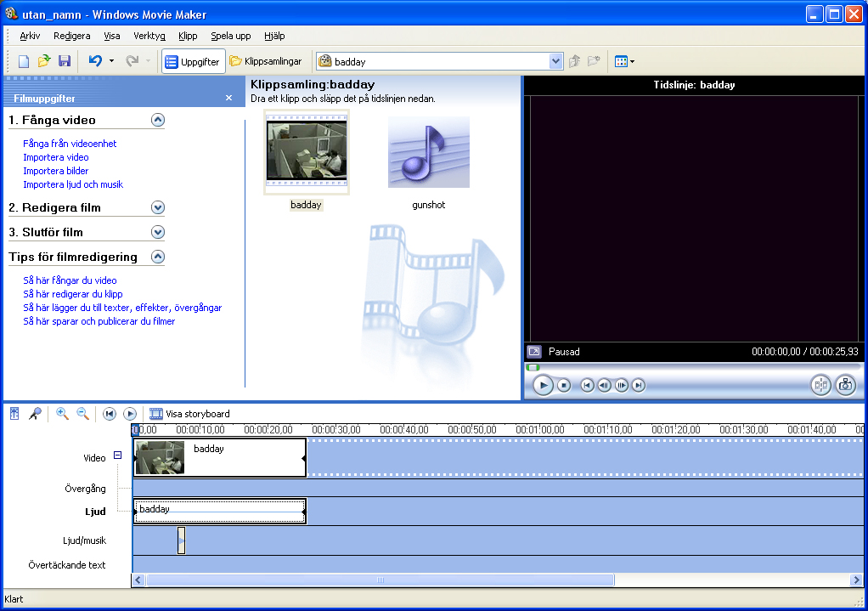Select the badday clip on the Video track

point(220,457)
